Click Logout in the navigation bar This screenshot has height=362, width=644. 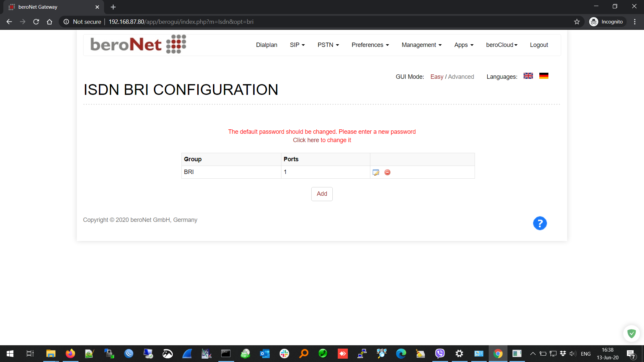[539, 45]
